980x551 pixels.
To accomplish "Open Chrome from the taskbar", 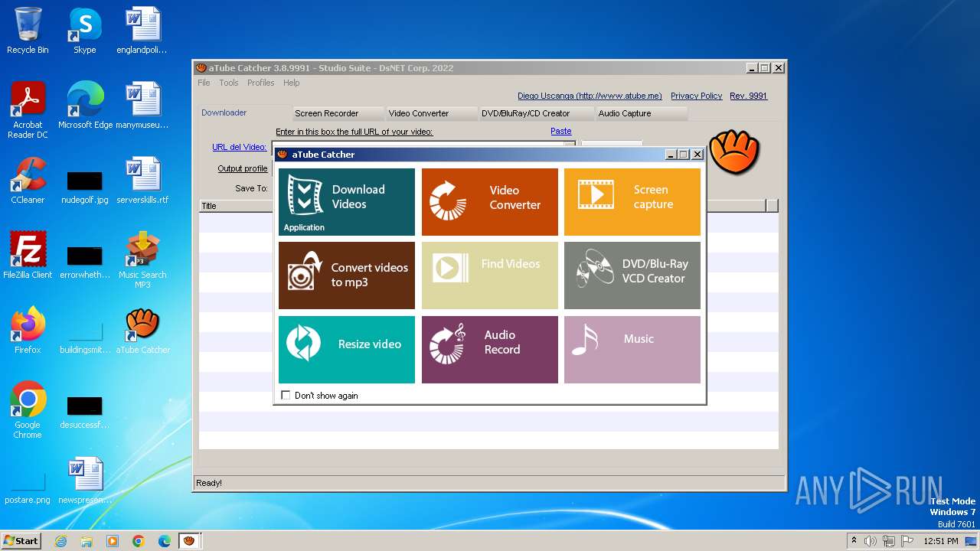I will (138, 541).
